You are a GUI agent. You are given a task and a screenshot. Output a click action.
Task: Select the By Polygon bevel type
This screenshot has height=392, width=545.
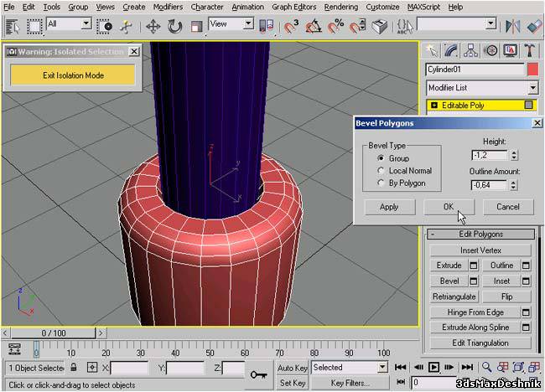[x=381, y=183]
